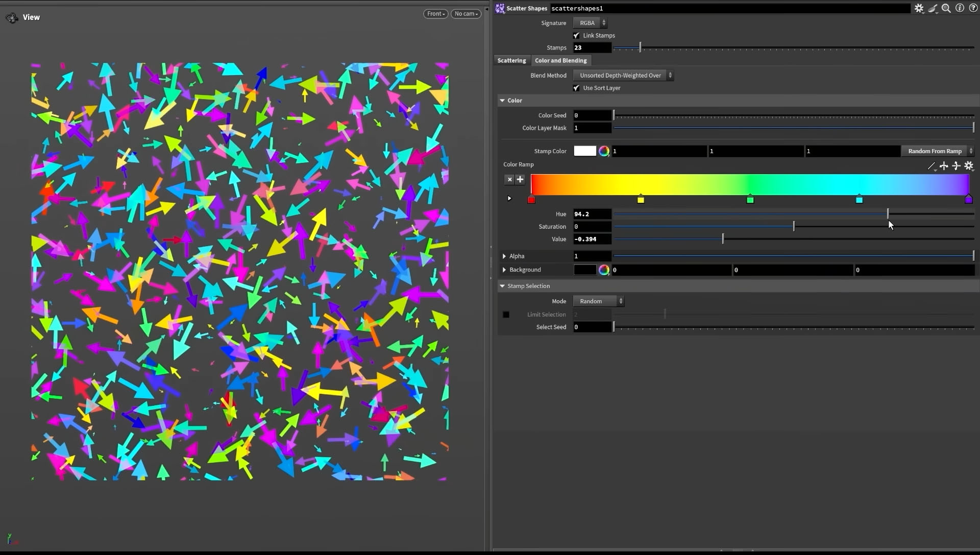Click the Alpha slider track

pos(794,256)
